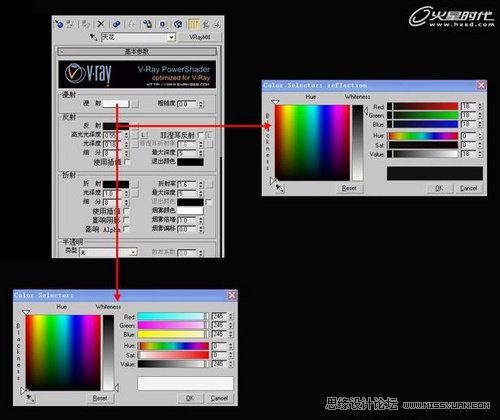Click Cancel in reflection Color Selector

coord(468,188)
